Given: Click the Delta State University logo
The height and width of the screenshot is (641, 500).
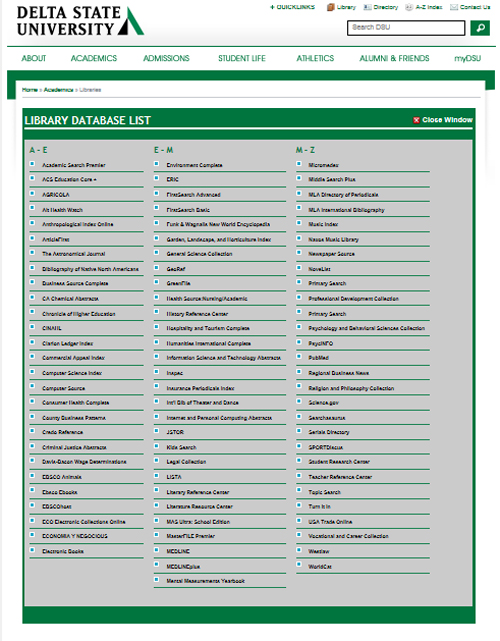Looking at the screenshot, I should point(80,21).
